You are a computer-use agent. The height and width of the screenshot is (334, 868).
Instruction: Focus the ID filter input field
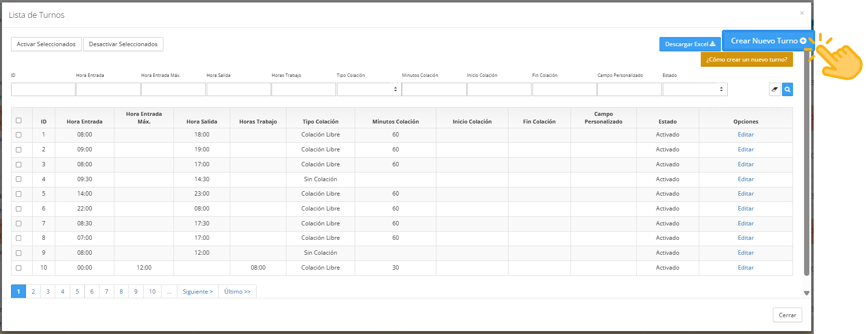pos(43,89)
